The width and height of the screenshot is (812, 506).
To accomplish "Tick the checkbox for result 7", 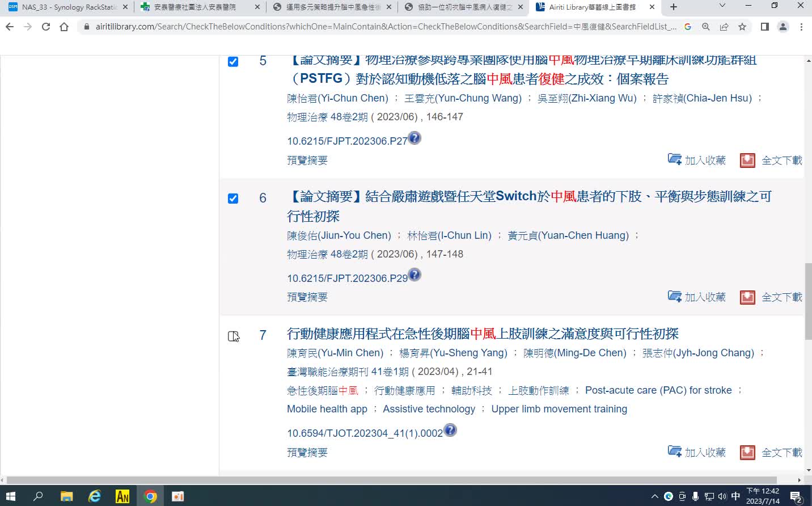I will pyautogui.click(x=233, y=336).
